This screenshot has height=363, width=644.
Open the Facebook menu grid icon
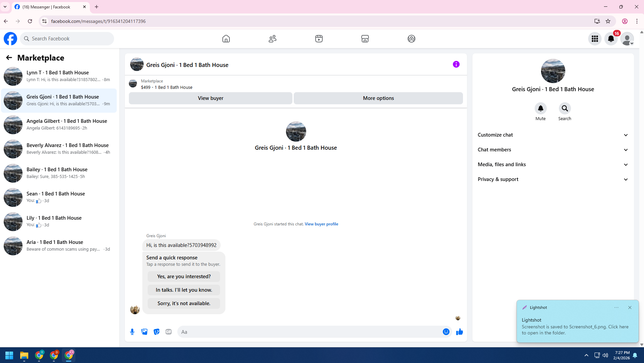pyautogui.click(x=595, y=39)
